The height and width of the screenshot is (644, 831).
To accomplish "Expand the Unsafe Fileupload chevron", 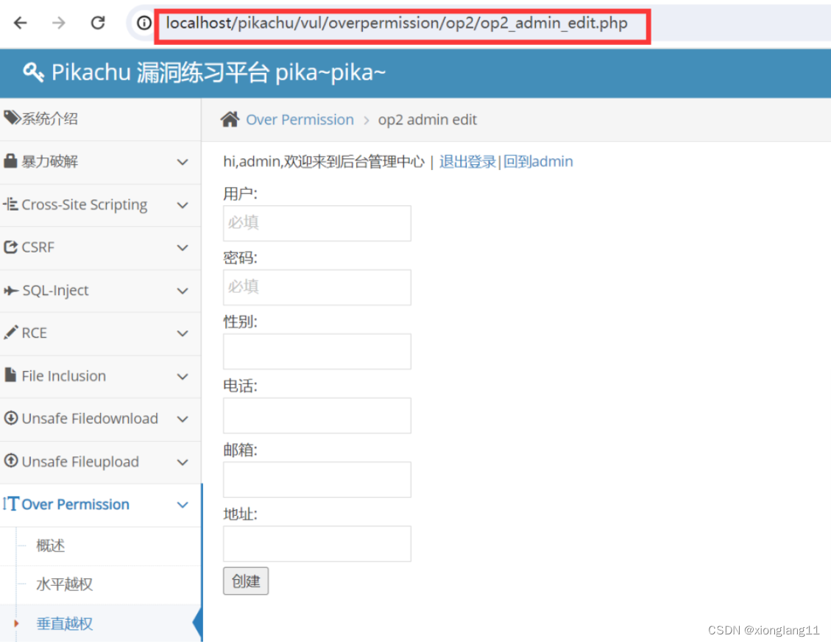I will pyautogui.click(x=183, y=462).
